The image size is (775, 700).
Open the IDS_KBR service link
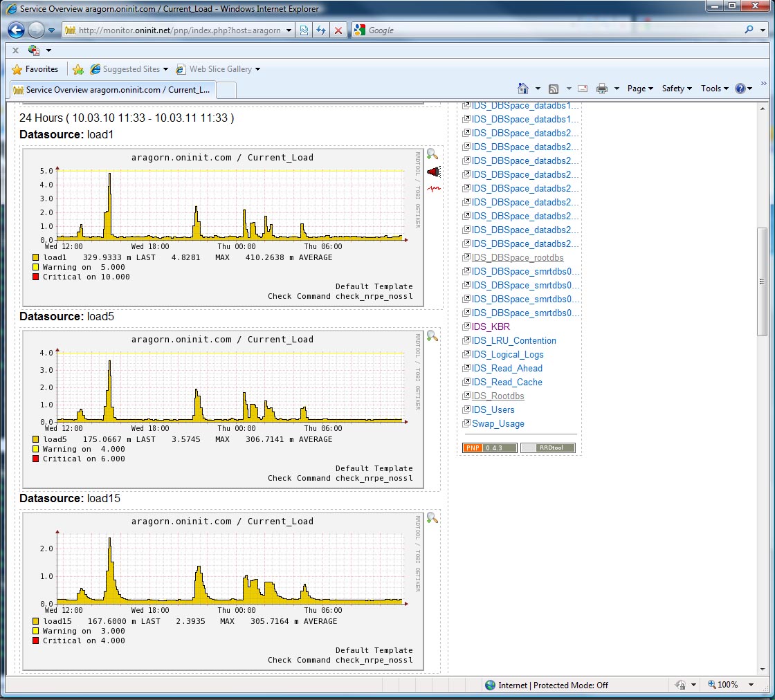(x=491, y=326)
